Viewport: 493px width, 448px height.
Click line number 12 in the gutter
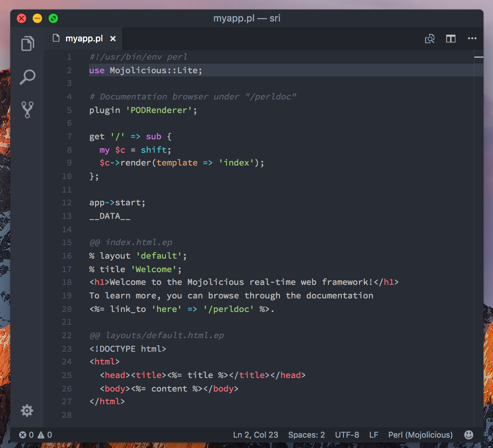[x=67, y=203]
